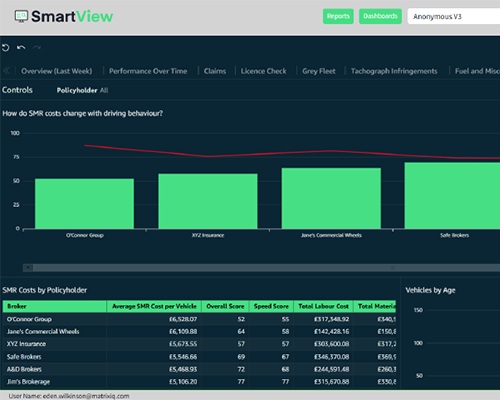The height and width of the screenshot is (400, 500).
Task: Click the O'Connor Group axis label
Action: [85, 235]
